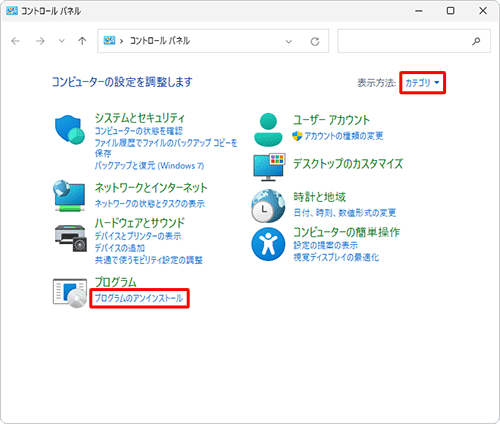Click 日付、時刻、数値形式の変更 link
The image size is (500, 424).
345,213
